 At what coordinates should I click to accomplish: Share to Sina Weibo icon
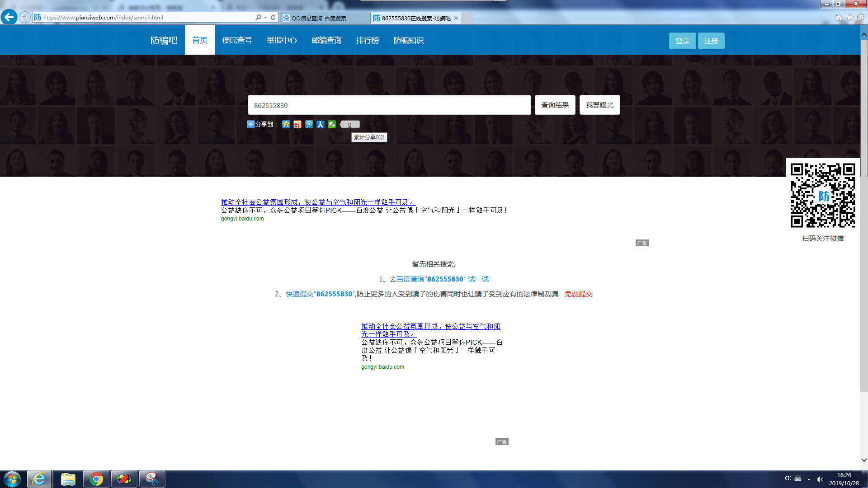pos(297,124)
